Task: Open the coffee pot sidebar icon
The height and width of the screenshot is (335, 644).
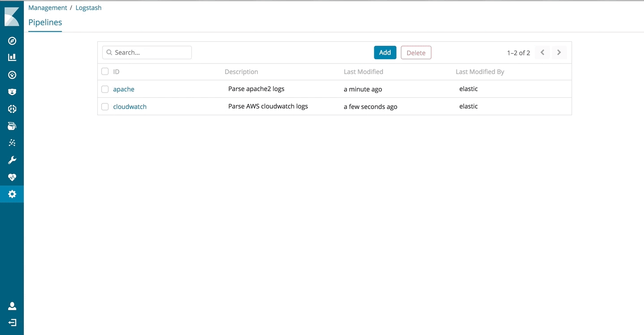Action: 12,126
